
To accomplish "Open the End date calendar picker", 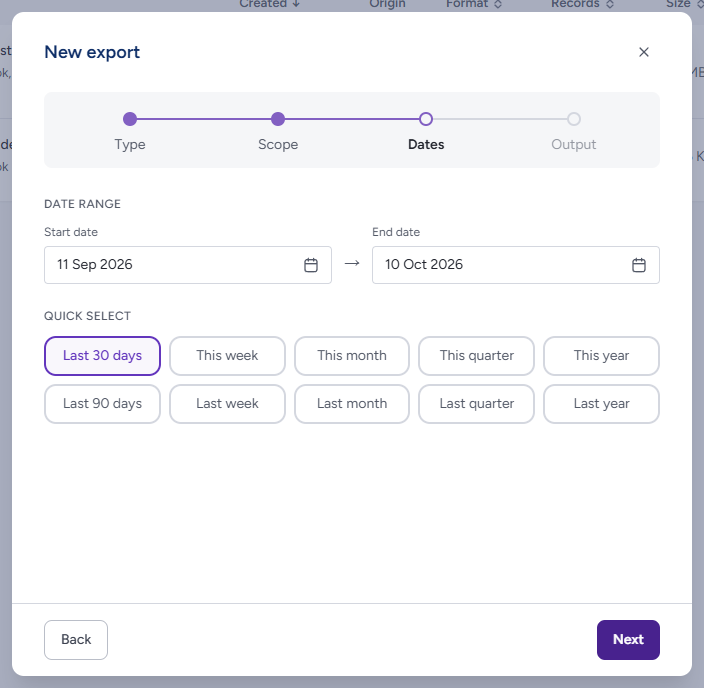I will tap(638, 265).
